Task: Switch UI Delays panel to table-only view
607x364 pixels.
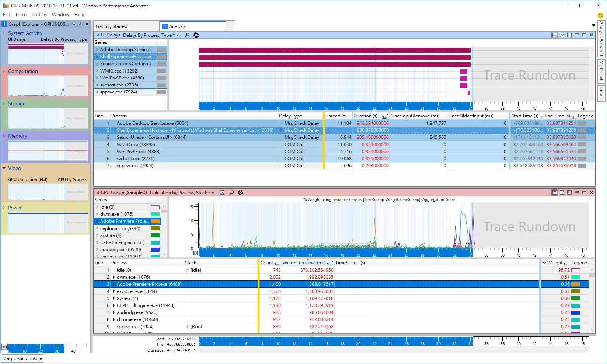Action: (x=569, y=35)
